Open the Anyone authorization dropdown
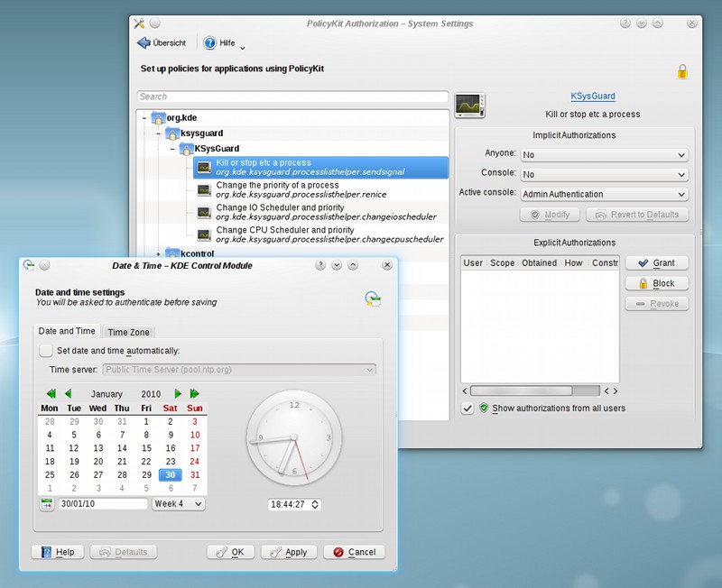722x588 pixels. click(x=605, y=155)
